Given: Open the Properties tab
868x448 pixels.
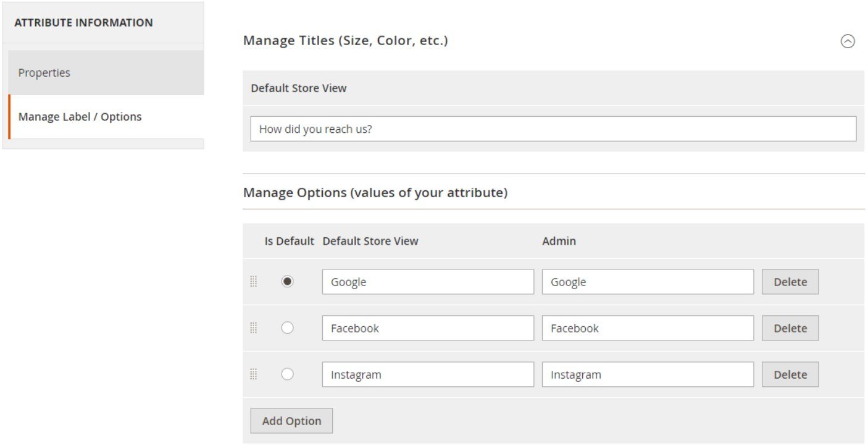Looking at the screenshot, I should [106, 72].
